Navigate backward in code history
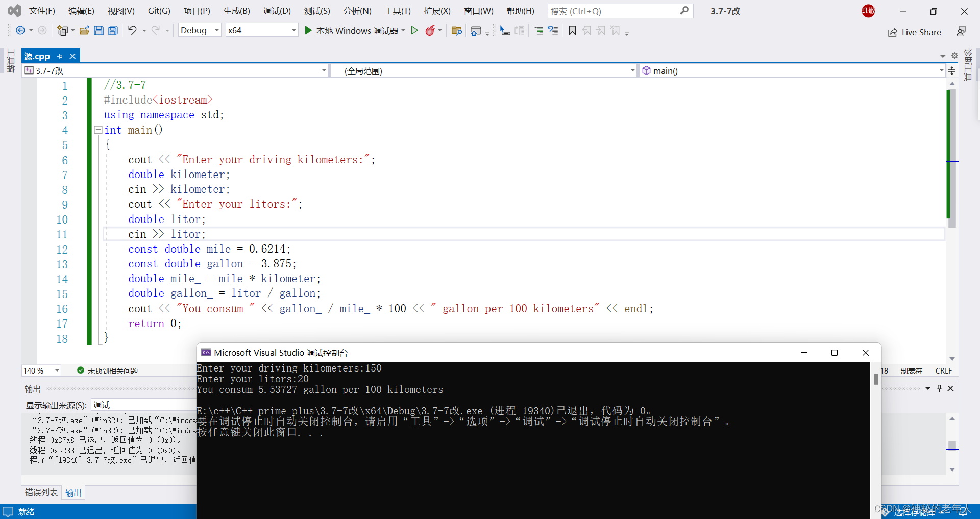 coord(20,30)
